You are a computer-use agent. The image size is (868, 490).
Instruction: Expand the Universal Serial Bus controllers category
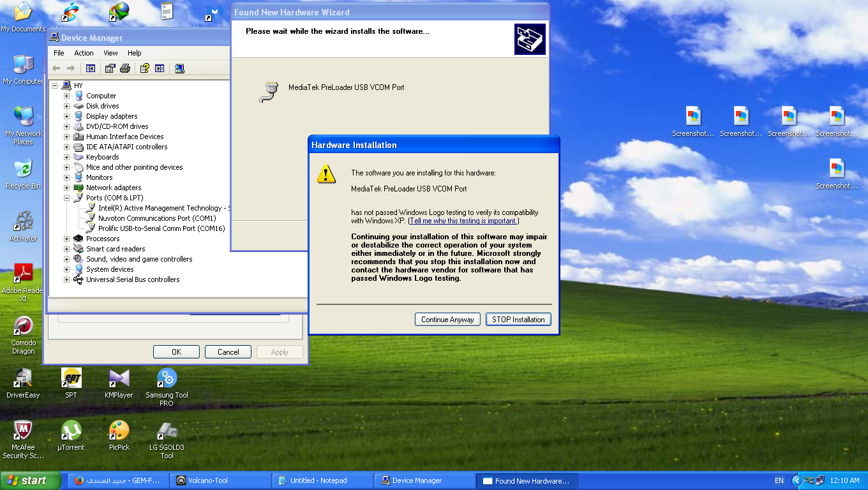tap(66, 279)
